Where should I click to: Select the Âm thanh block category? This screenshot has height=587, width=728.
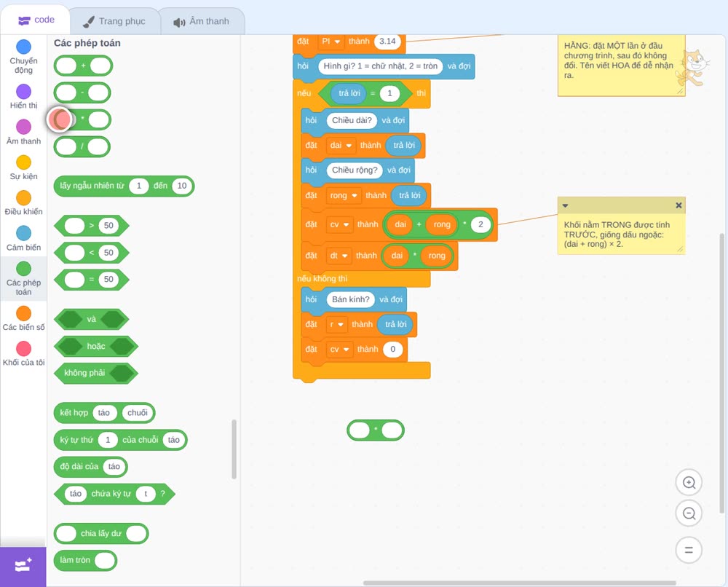(23, 132)
